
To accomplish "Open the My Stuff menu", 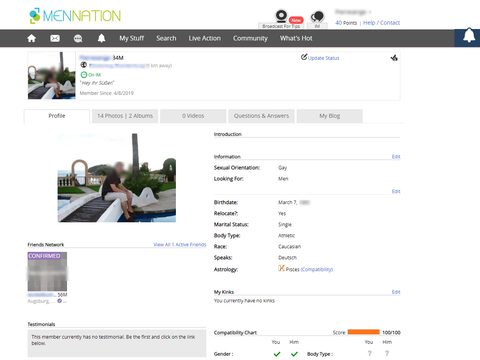I will [x=132, y=38].
